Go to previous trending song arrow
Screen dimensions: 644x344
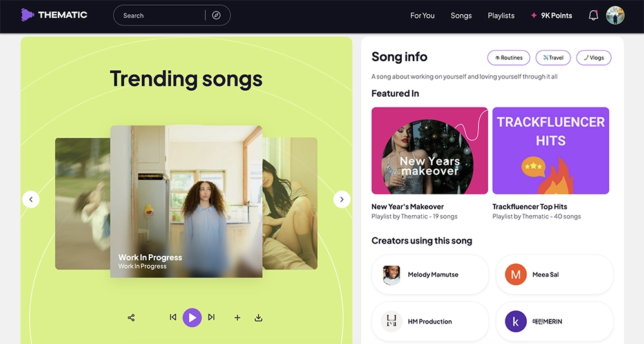pyautogui.click(x=31, y=199)
